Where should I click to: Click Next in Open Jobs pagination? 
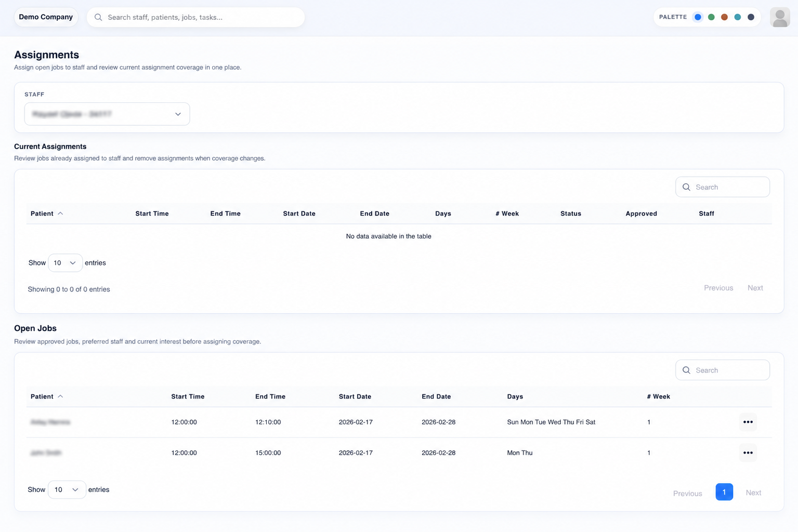coord(753,493)
